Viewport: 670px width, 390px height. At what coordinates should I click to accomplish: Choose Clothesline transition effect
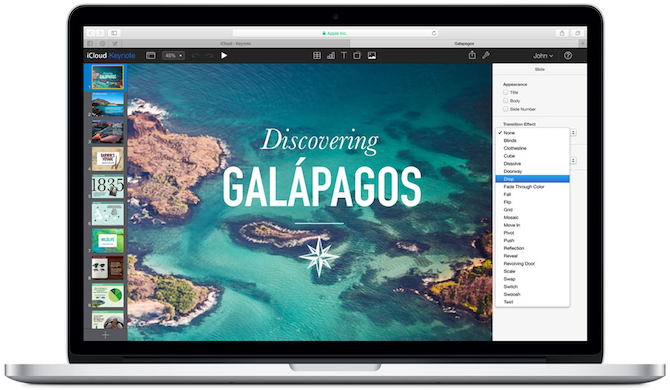[x=532, y=148]
